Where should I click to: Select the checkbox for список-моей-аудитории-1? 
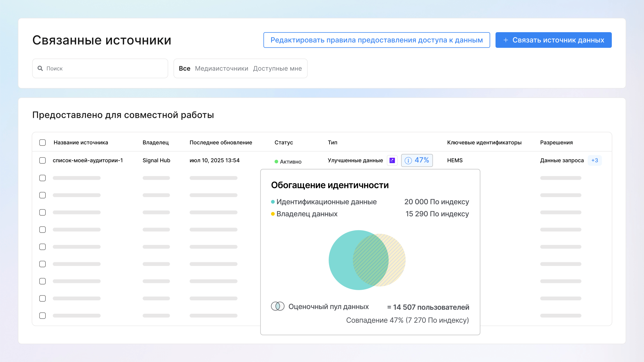(42, 160)
